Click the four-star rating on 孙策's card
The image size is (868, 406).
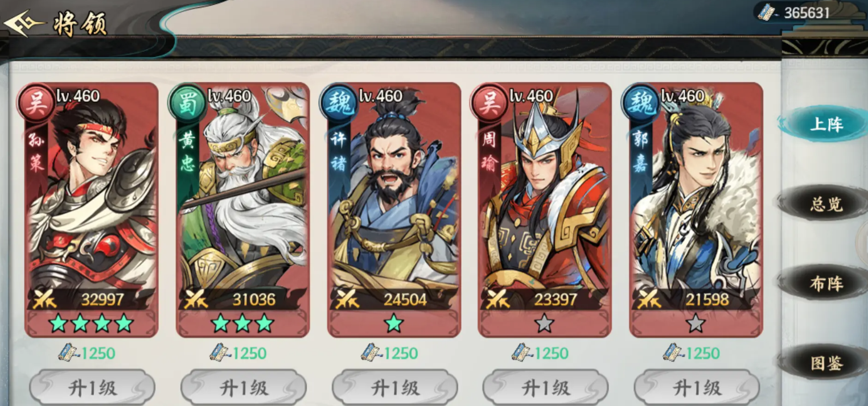coord(91,324)
